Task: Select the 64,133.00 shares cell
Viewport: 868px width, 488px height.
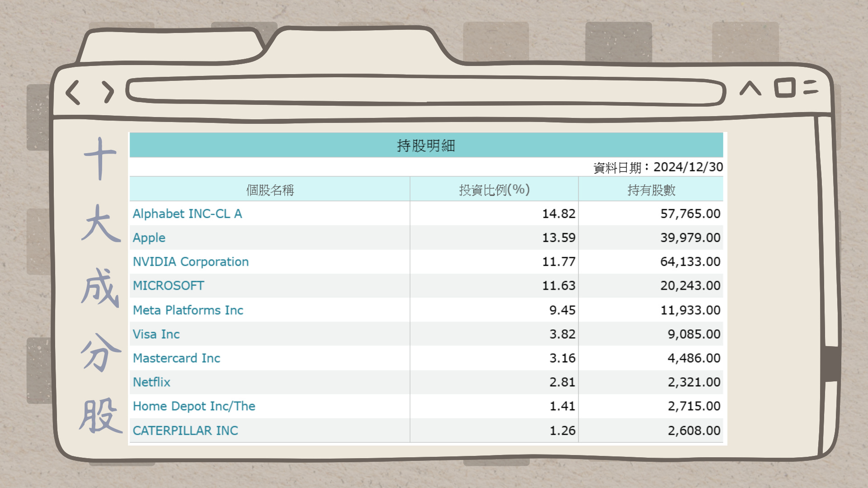Action: [x=651, y=262]
